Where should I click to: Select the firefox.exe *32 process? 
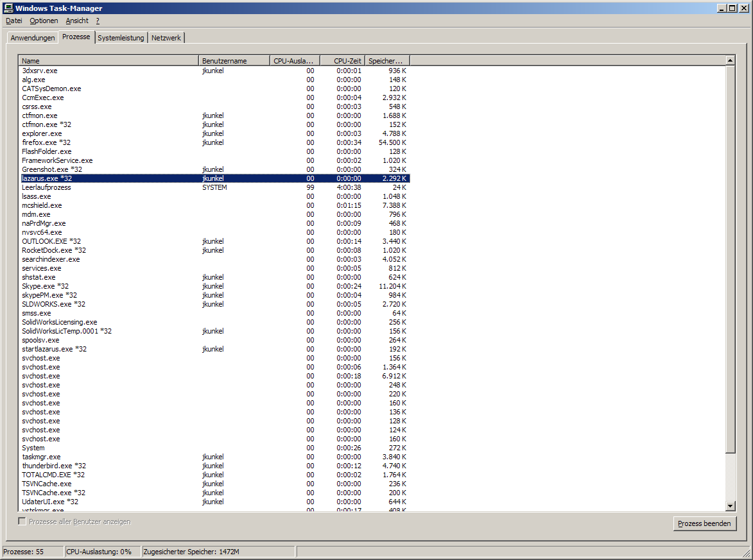click(x=46, y=142)
